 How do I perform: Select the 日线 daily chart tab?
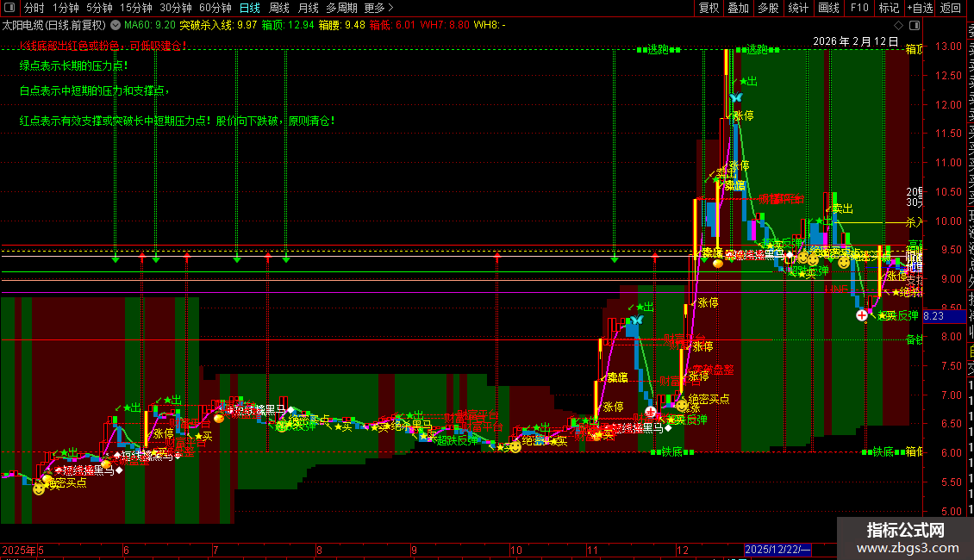click(x=250, y=8)
